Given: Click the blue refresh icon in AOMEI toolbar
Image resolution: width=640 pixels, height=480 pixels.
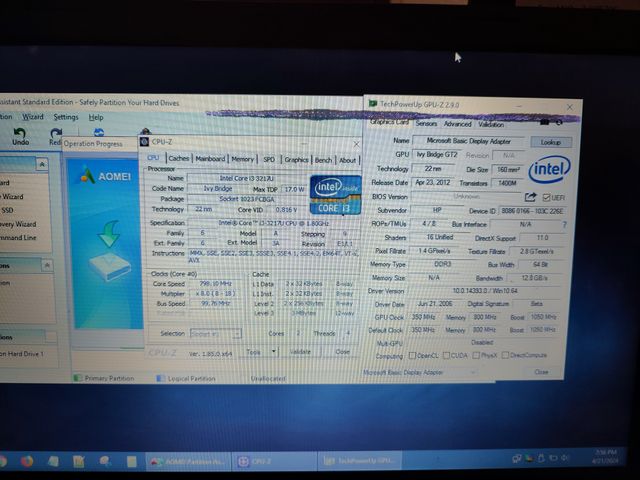Looking at the screenshot, I should click(x=99, y=132).
